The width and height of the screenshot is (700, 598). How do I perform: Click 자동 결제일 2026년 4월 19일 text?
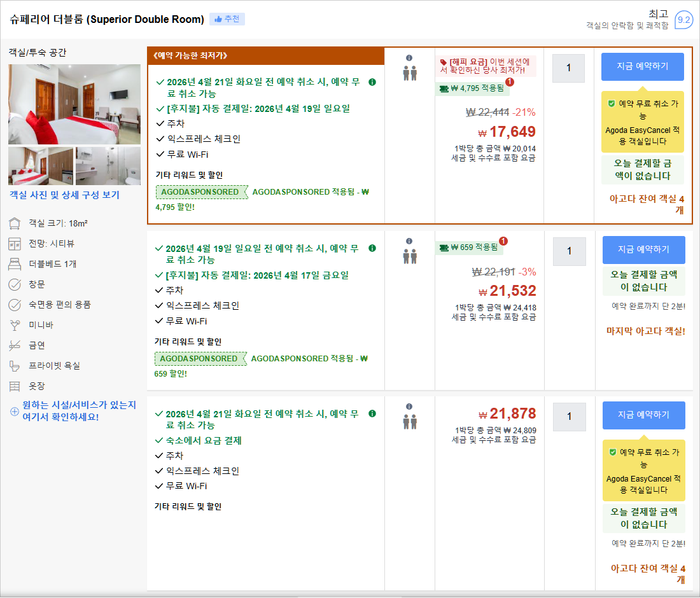(x=258, y=109)
